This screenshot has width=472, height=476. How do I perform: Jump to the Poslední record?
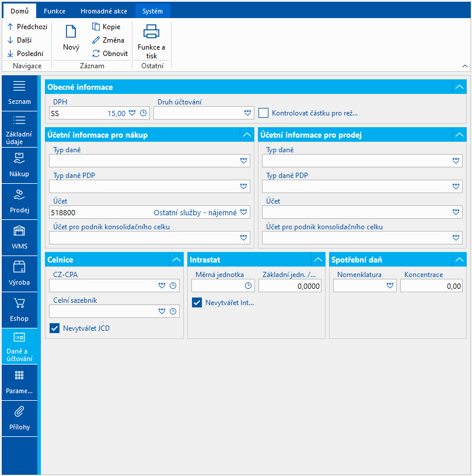[x=25, y=54]
